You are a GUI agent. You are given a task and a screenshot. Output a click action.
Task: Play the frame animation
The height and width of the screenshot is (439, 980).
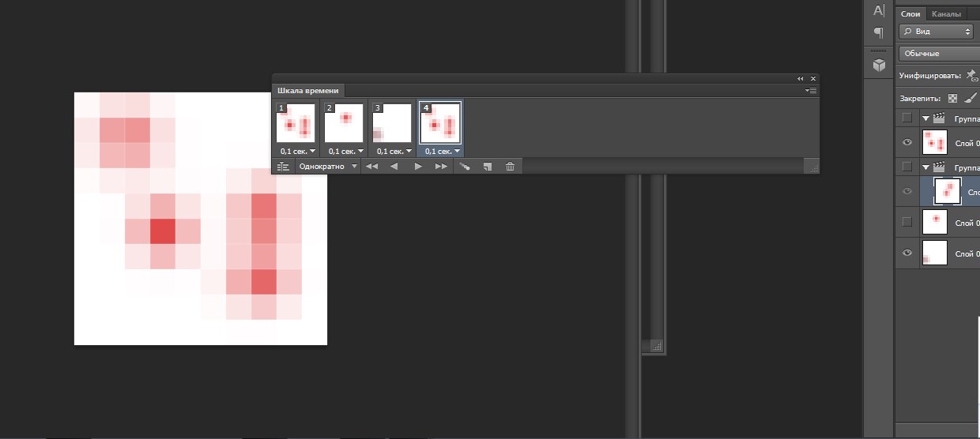coord(418,167)
